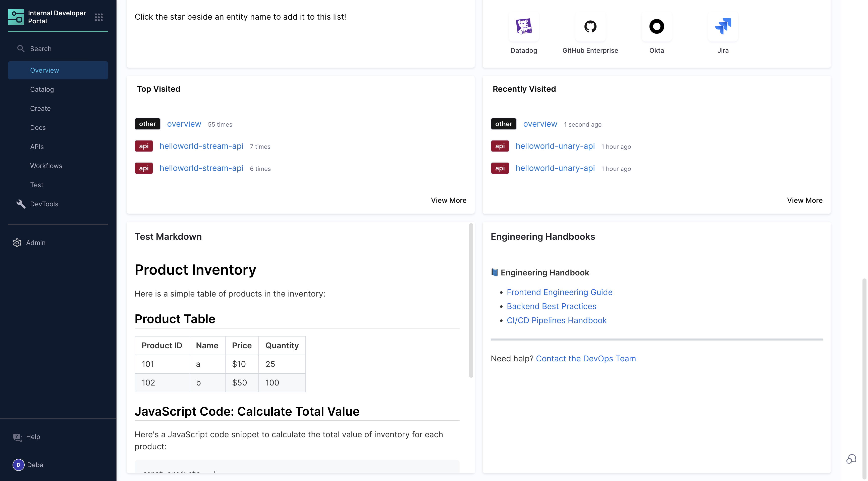Open the Frontend Engineering Guide link
Image resolution: width=868 pixels, height=481 pixels.
[x=559, y=292]
